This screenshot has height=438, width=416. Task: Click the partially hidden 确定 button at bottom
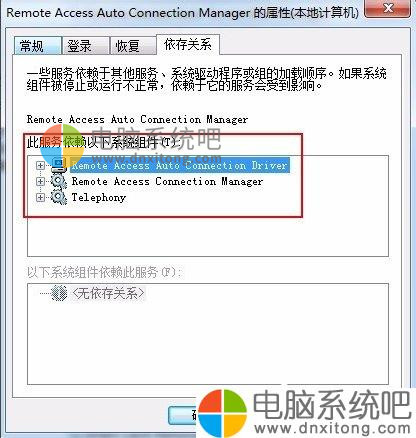click(x=183, y=415)
